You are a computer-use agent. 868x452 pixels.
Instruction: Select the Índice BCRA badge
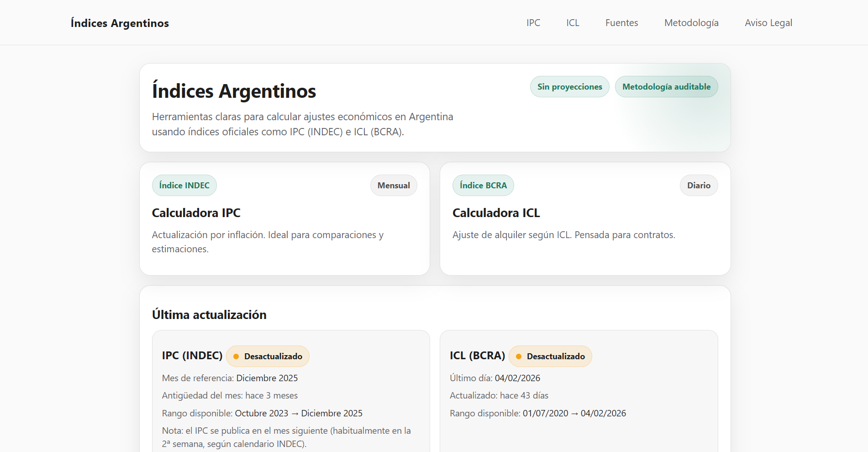click(x=483, y=185)
